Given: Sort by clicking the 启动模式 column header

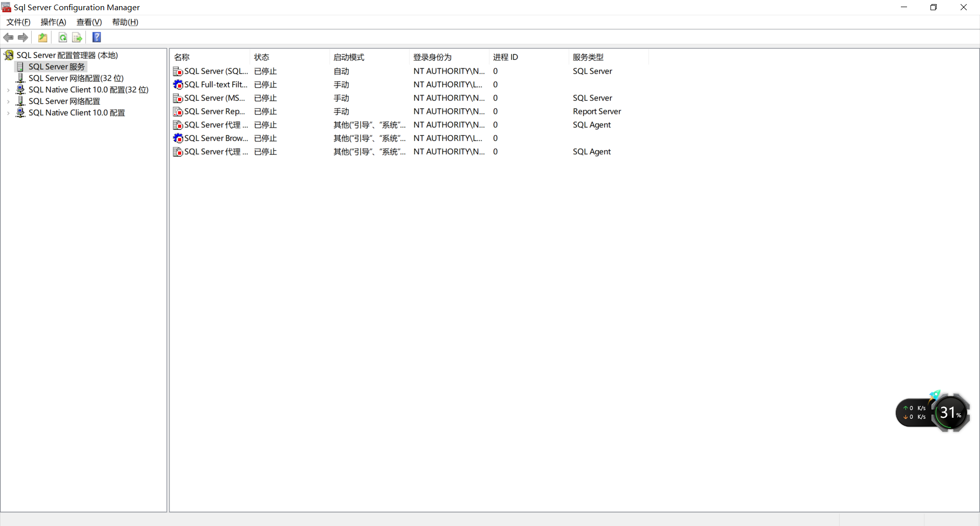Looking at the screenshot, I should [348, 57].
